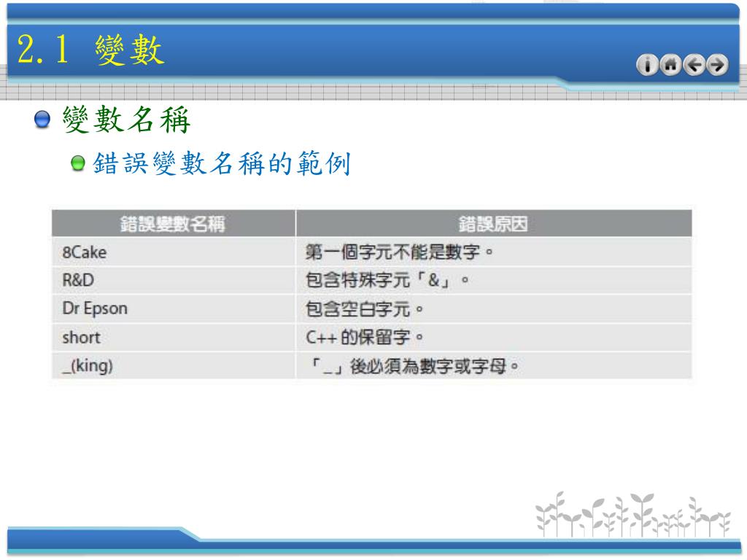The height and width of the screenshot is (560, 747).
Task: Click the 錯誤變數名稱的範例 sub-bullet text
Action: pos(222,163)
